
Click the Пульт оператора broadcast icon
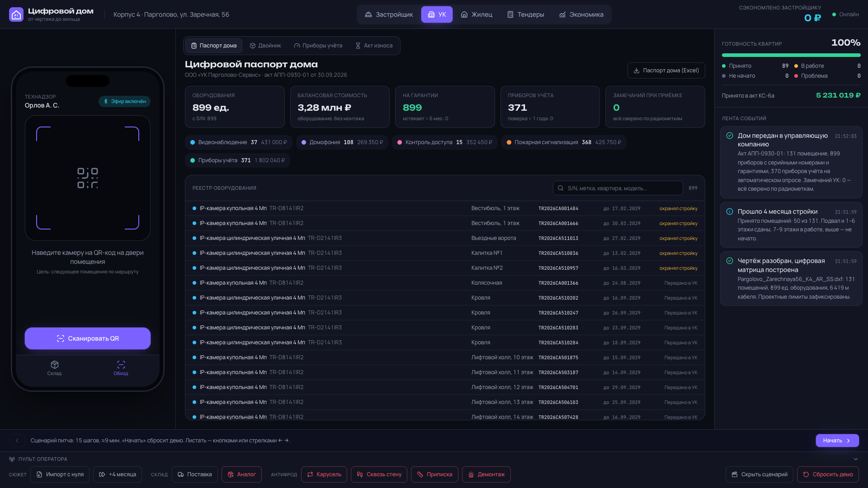coord(12,459)
